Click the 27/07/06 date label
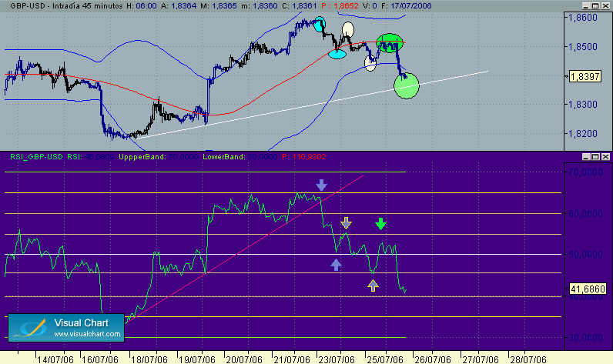 coord(481,359)
